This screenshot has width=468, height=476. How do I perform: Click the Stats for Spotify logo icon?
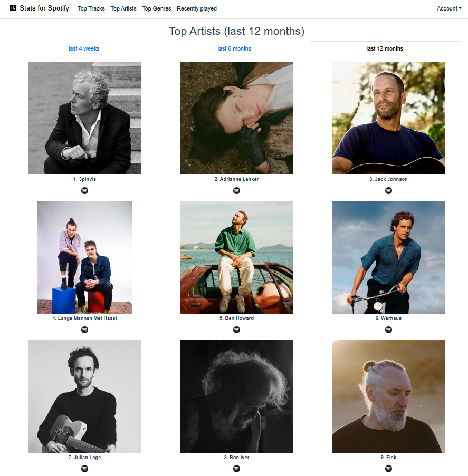(x=13, y=8)
